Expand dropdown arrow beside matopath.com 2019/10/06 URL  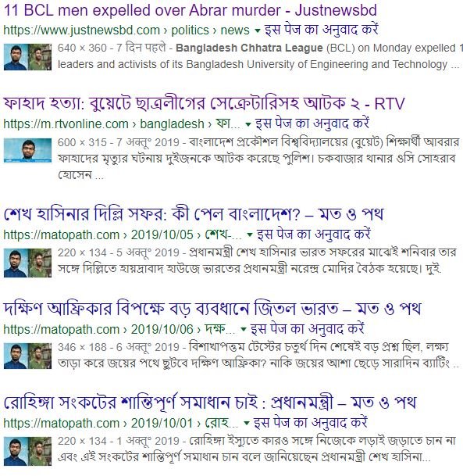coord(243,329)
